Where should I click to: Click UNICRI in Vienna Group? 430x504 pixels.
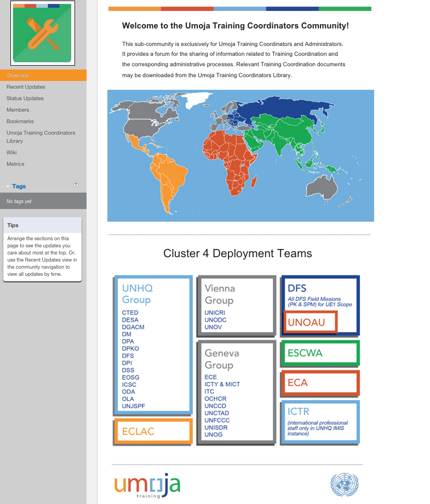[215, 313]
